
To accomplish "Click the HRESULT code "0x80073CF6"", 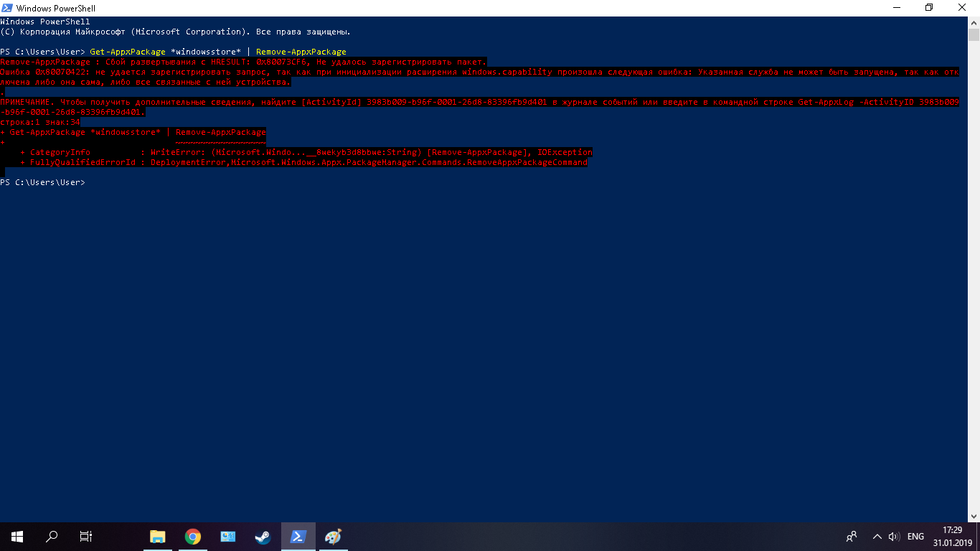I will click(x=281, y=62).
